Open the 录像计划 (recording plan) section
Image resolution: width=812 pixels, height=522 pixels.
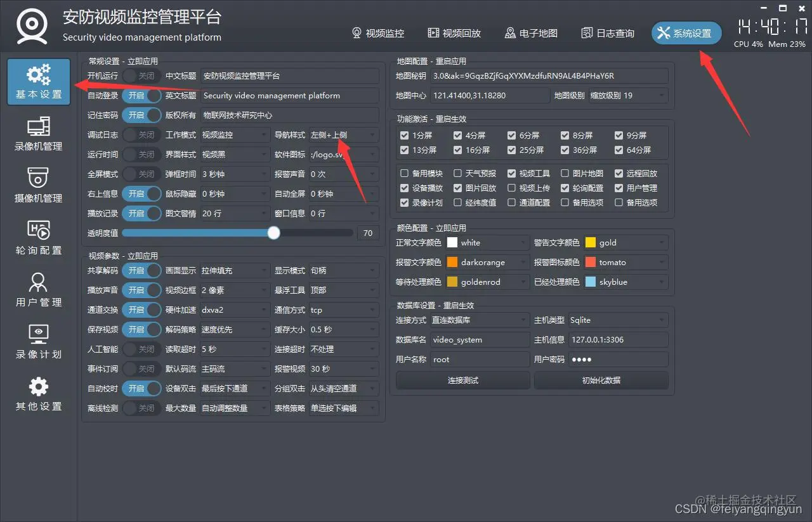coord(38,343)
